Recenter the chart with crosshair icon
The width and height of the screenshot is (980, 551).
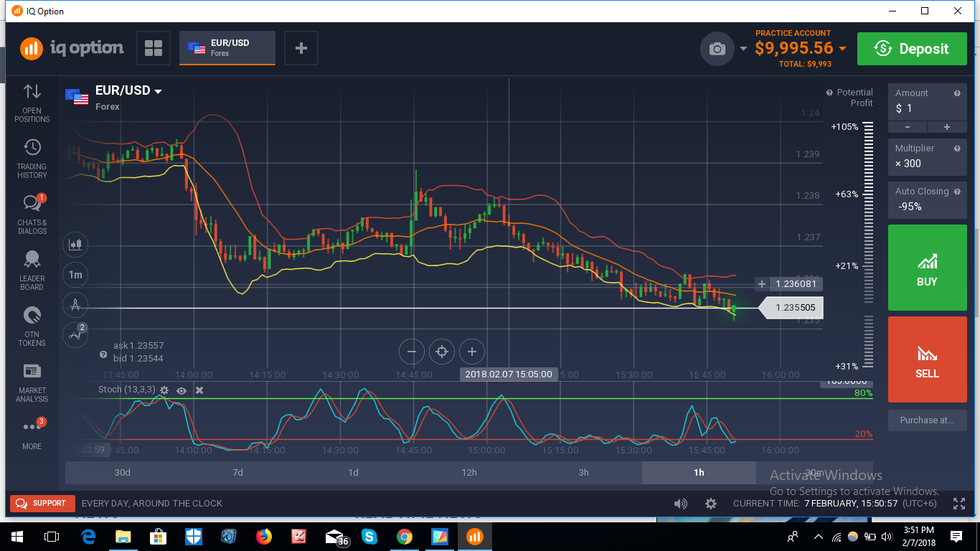[442, 352]
